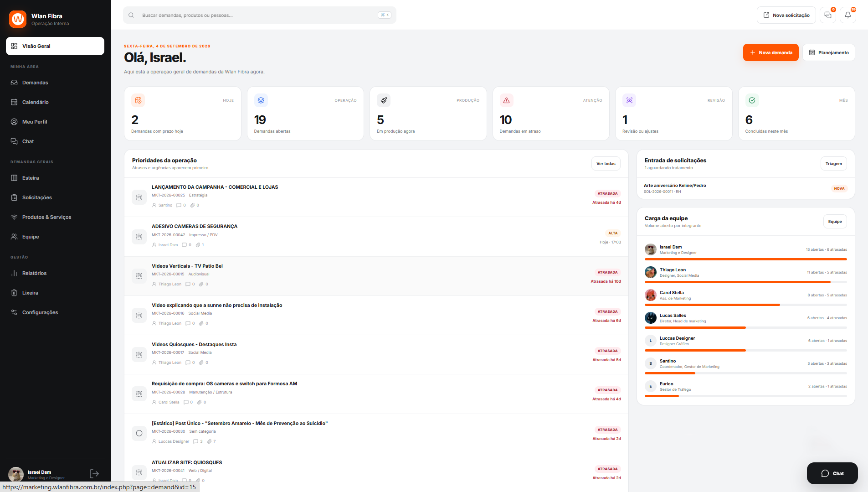Click the logout icon beside Israel Dsm
Screen dimensions: 868x492
click(94, 474)
